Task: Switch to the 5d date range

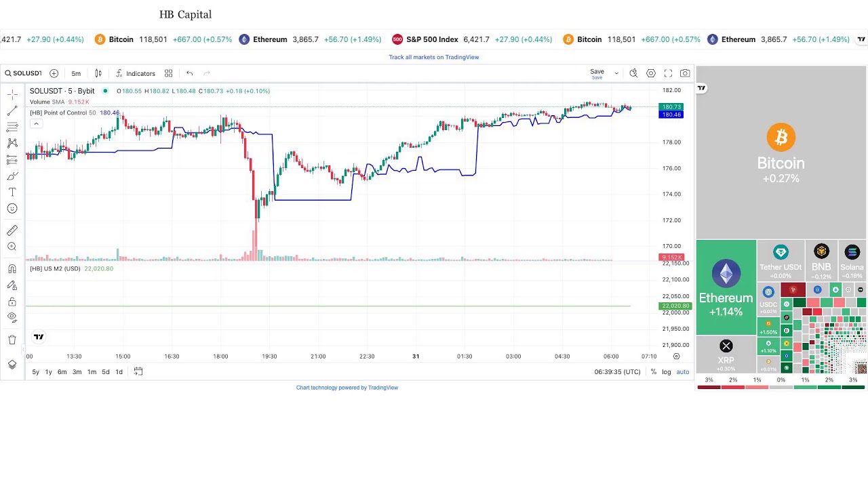Action: (106, 372)
